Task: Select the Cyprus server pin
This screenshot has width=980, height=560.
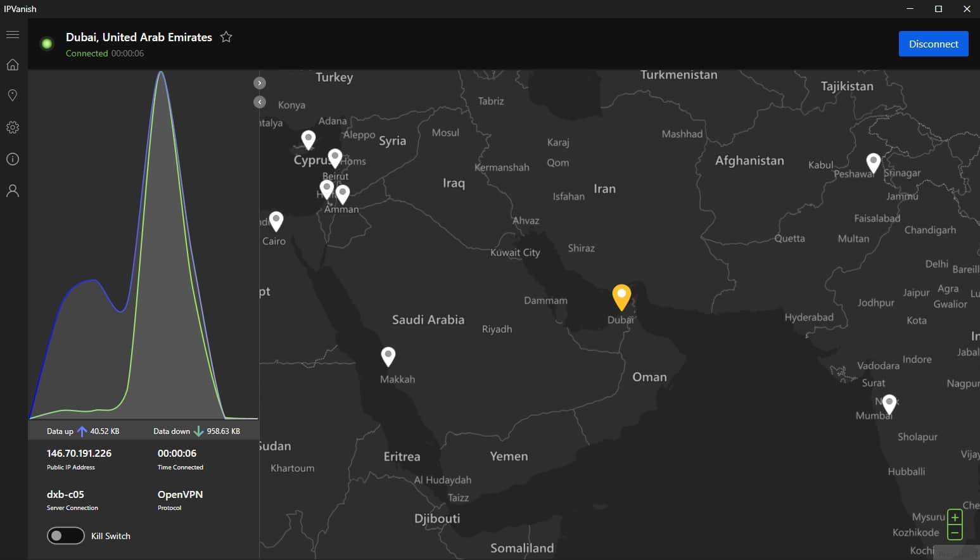Action: (309, 140)
